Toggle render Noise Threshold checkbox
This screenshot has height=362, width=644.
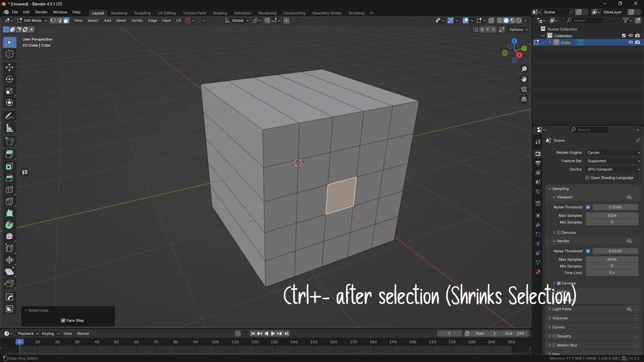point(588,251)
